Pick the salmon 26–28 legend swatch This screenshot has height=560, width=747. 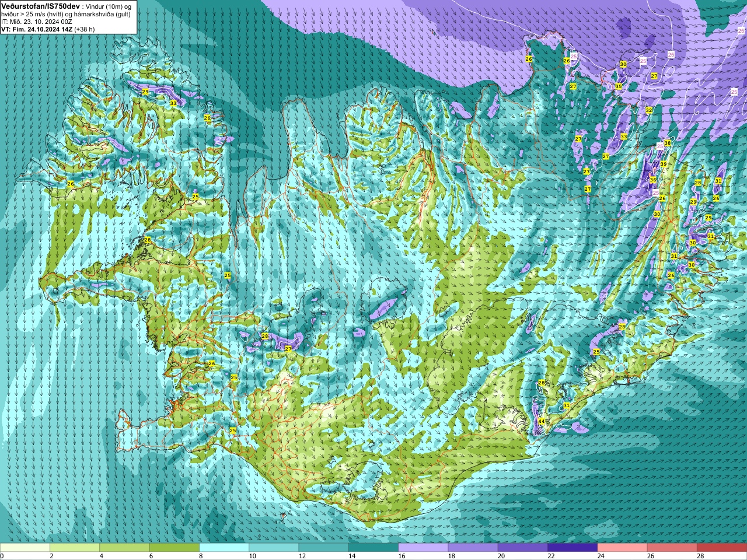pos(672,548)
